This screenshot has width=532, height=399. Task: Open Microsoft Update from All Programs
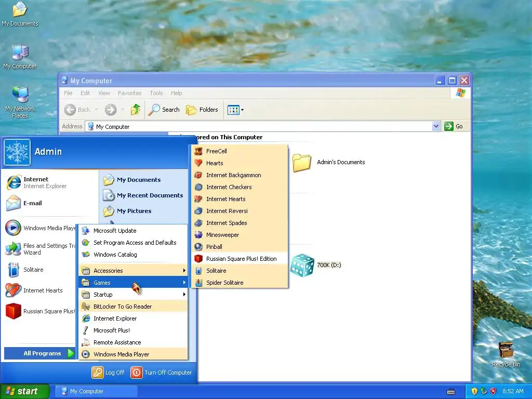[x=133, y=231]
